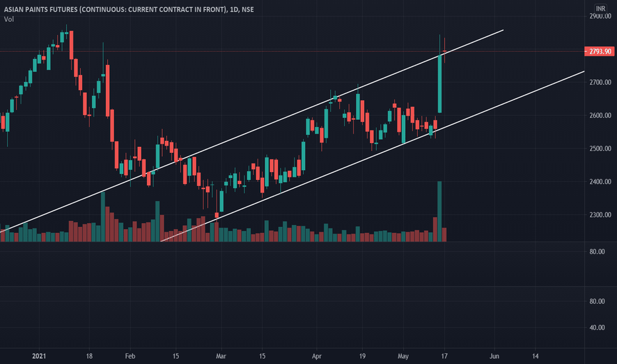The height and width of the screenshot is (364, 617).
Task: Click the Feb date axis label
Action: coord(130,356)
